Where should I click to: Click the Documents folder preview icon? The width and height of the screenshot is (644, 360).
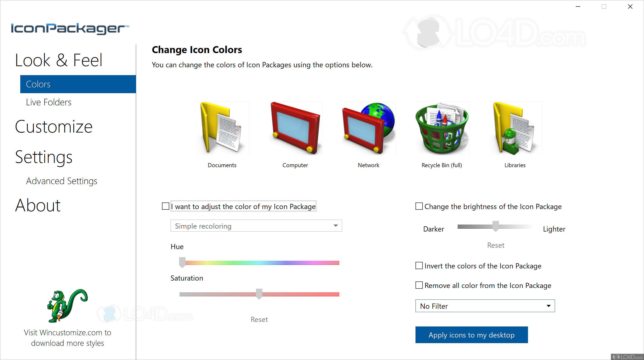pos(222,128)
